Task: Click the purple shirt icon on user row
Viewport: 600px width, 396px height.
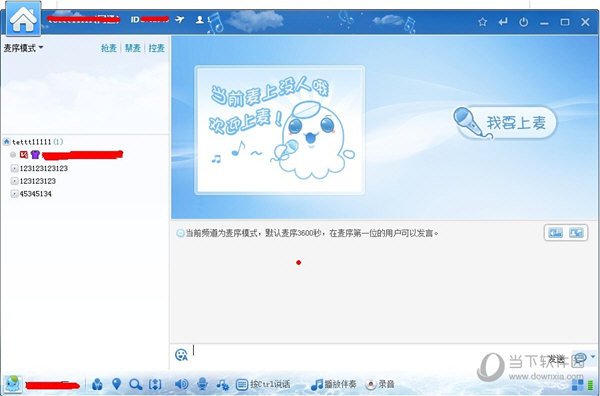Action: click(x=35, y=155)
